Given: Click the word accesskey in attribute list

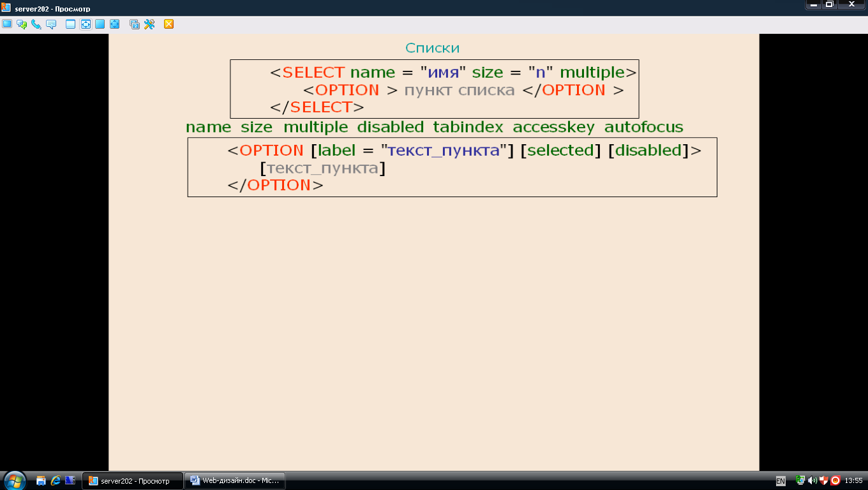Looking at the screenshot, I should 553,127.
